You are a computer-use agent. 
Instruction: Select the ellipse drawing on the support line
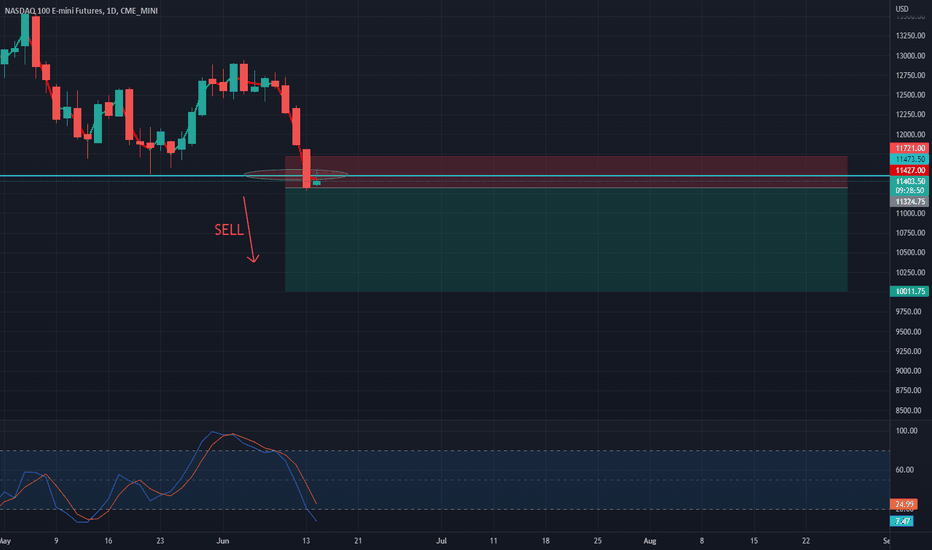(295, 174)
